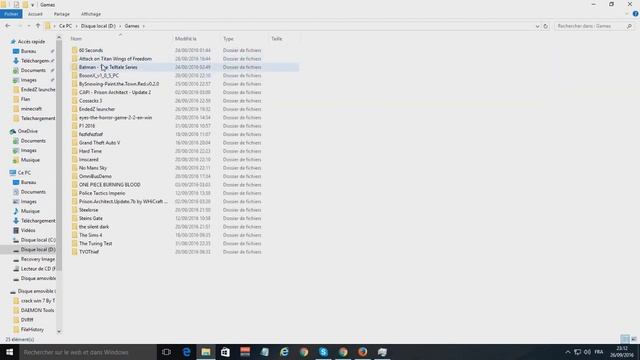This screenshot has height=360, width=640.
Task: Switch to the Affichage ribbon tab
Action: [91, 14]
